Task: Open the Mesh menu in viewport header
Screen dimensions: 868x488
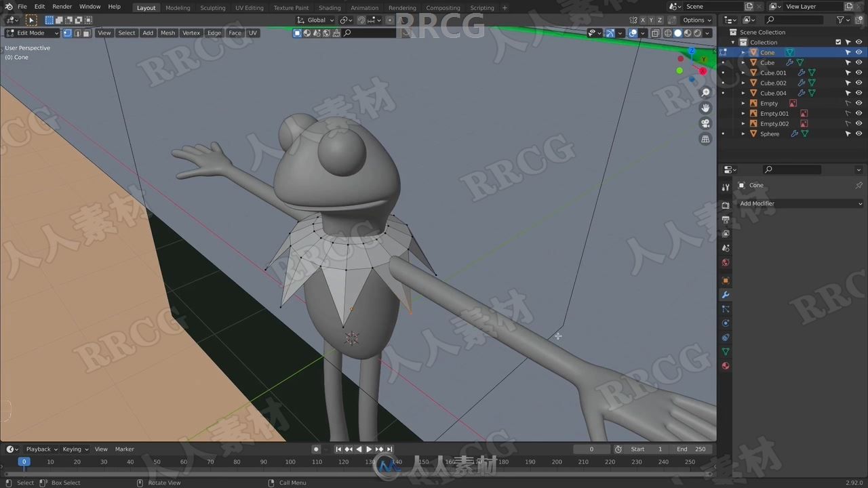Action: 167,33
